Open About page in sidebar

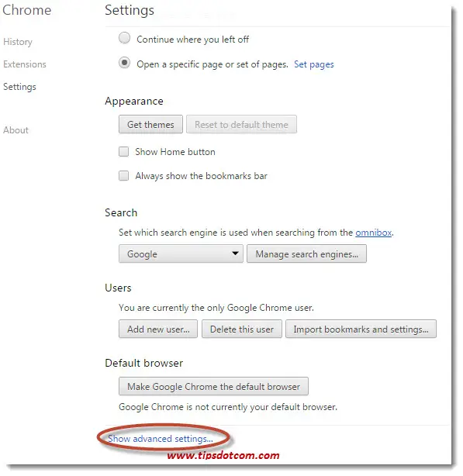(16, 130)
